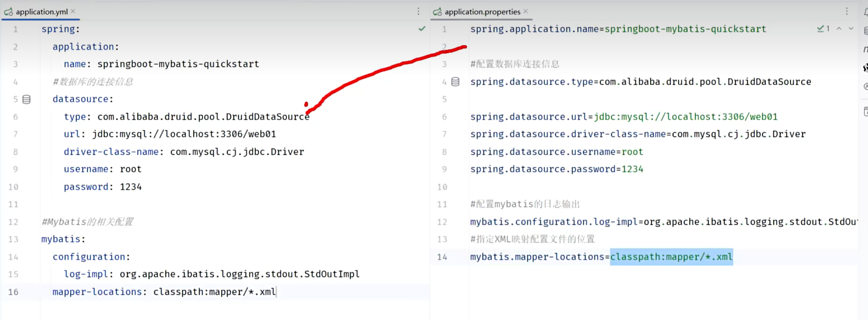Open tab options menu for the application.yml editor

(419, 11)
